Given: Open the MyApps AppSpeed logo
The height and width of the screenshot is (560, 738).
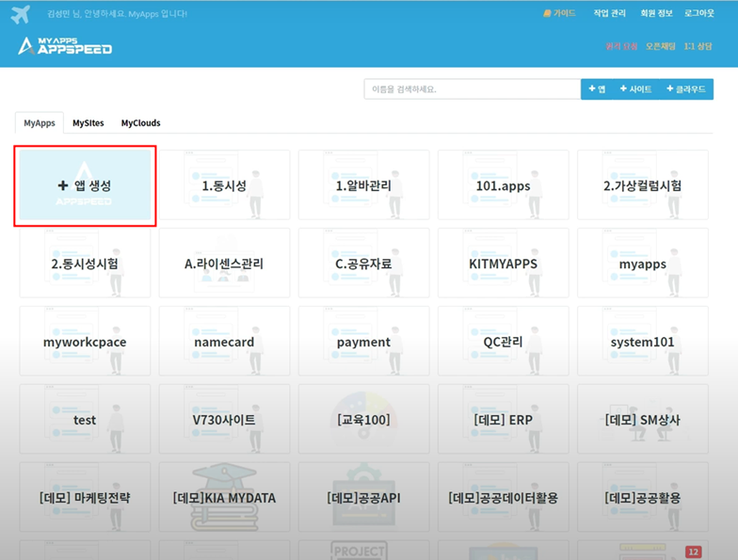Looking at the screenshot, I should [65, 46].
